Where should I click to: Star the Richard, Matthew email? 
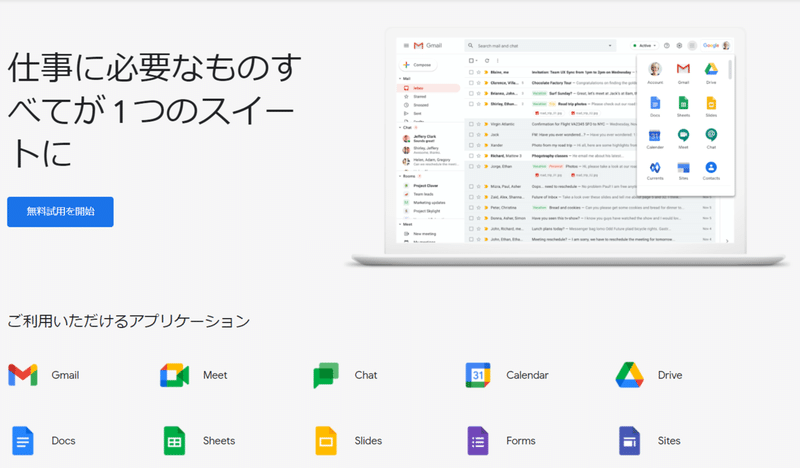point(479,156)
